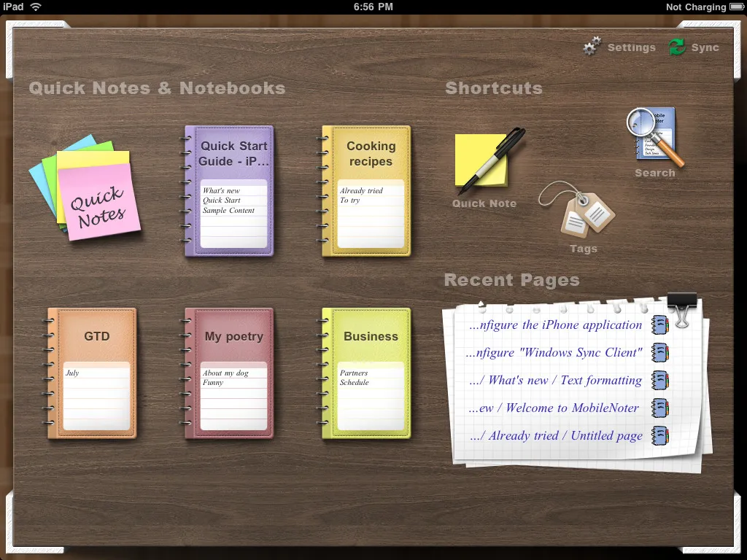Viewport: 747px width, 560px height.
Task: Tap the Sync button
Action: pos(694,47)
